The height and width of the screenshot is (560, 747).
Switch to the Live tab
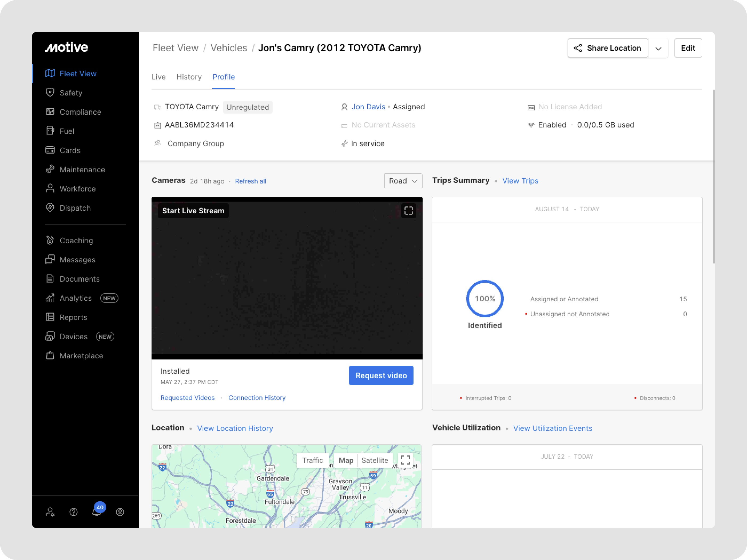[158, 77]
